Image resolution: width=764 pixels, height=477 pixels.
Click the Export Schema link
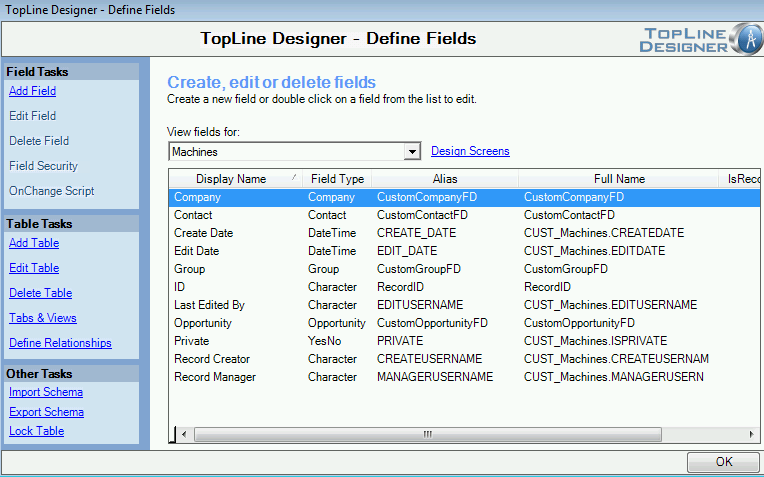tap(46, 412)
